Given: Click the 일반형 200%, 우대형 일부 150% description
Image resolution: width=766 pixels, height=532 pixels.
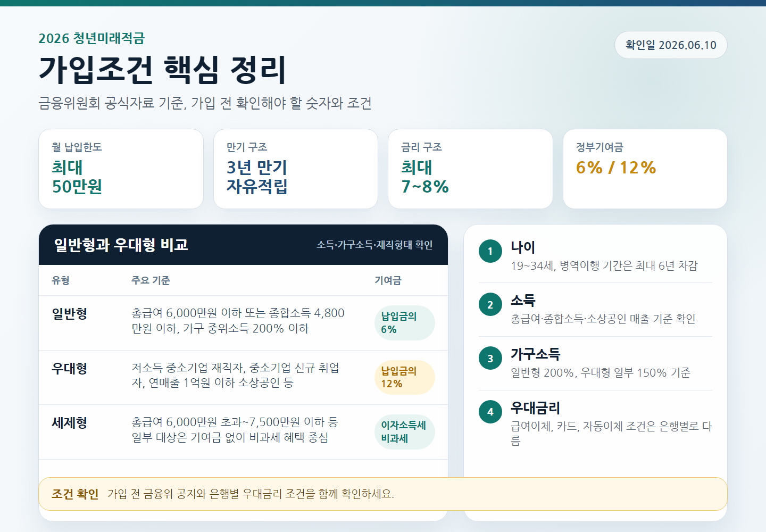Looking at the screenshot, I should 601,373.
